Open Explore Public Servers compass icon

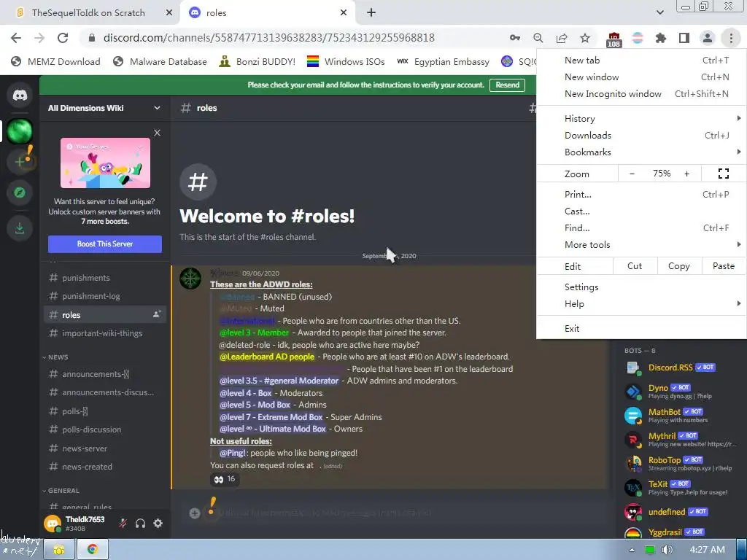click(x=20, y=192)
